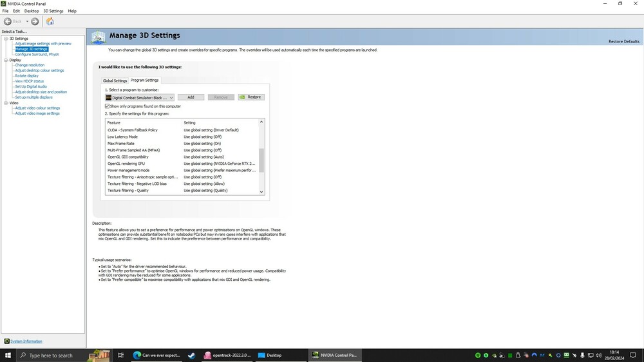644x362 pixels.
Task: Toggle Show only programs found on this computer
Action: pos(107,106)
